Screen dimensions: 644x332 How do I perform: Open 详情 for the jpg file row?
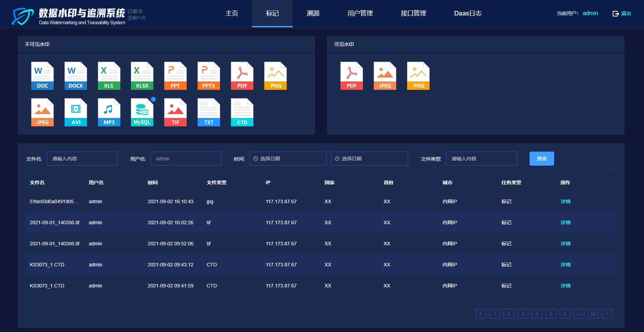(x=565, y=201)
